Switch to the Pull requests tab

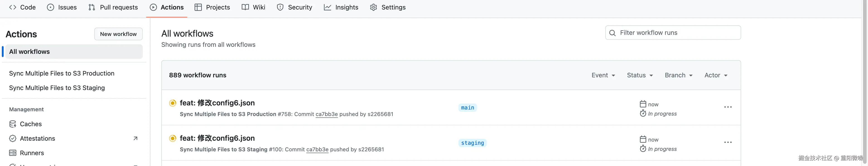coord(113,7)
